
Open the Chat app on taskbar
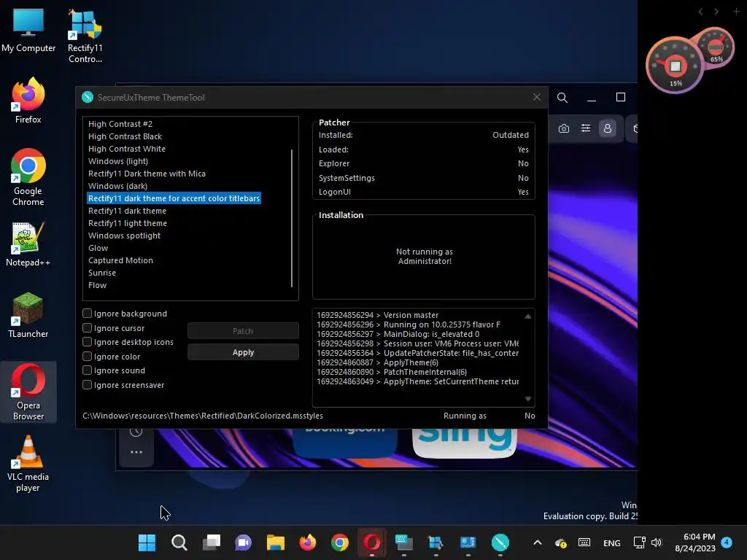(x=244, y=542)
